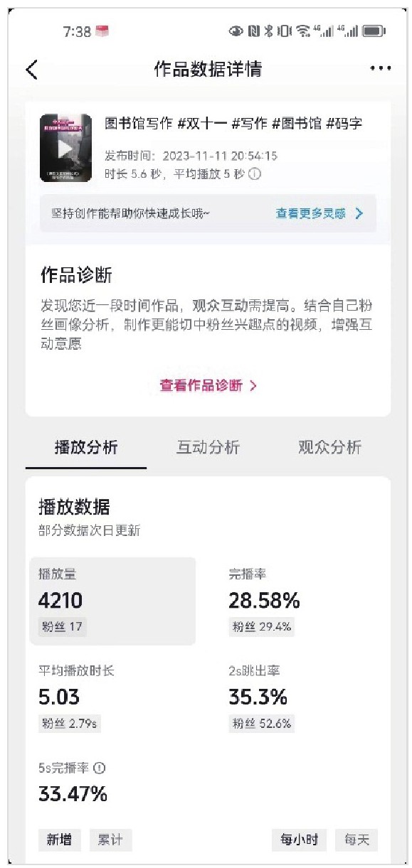Choose the 每小时 interval option
Viewport: 412px width, 868px height.
299,840
